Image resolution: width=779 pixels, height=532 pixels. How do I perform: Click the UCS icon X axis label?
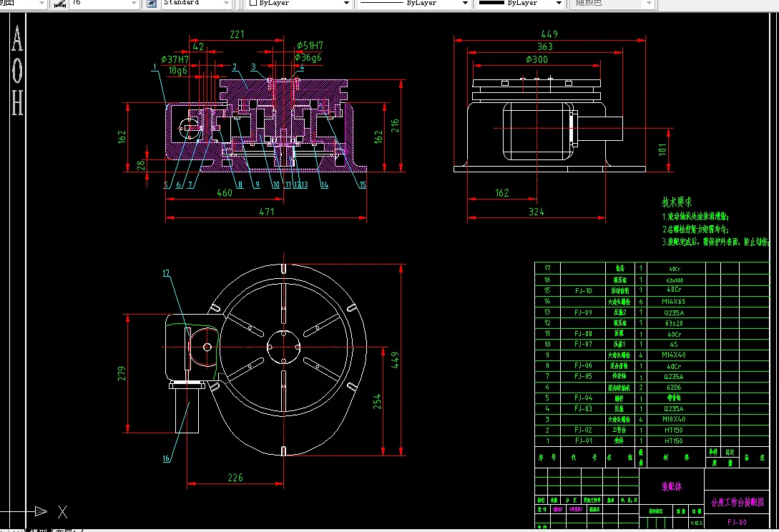(63, 512)
